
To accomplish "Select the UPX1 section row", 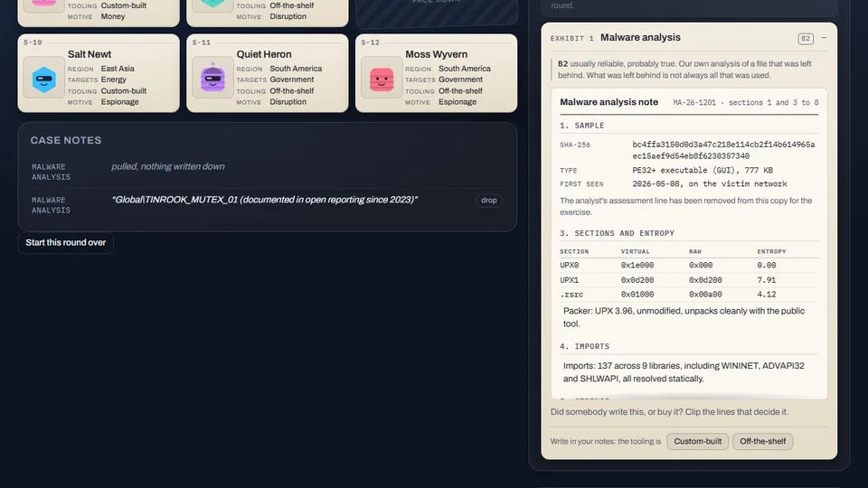I will [689, 280].
